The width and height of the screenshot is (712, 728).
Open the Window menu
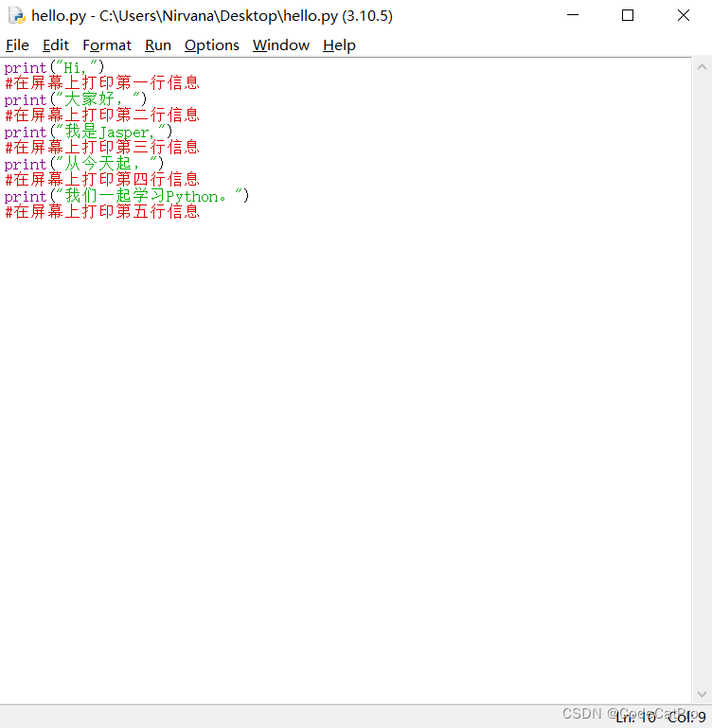(x=281, y=45)
